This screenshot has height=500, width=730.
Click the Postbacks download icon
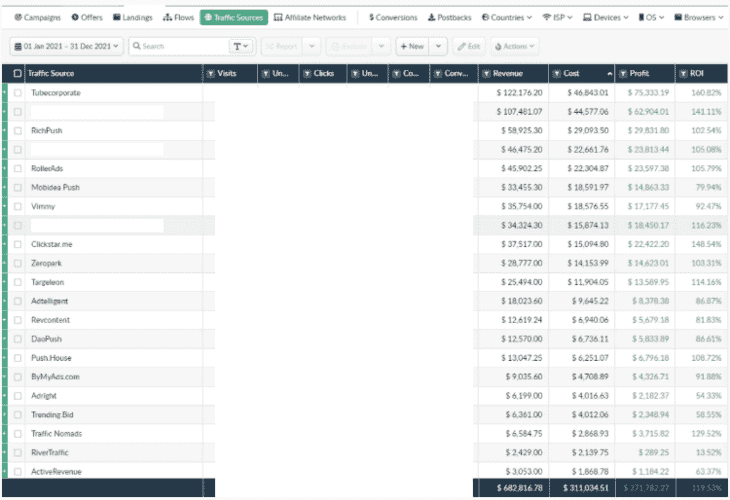tap(432, 17)
